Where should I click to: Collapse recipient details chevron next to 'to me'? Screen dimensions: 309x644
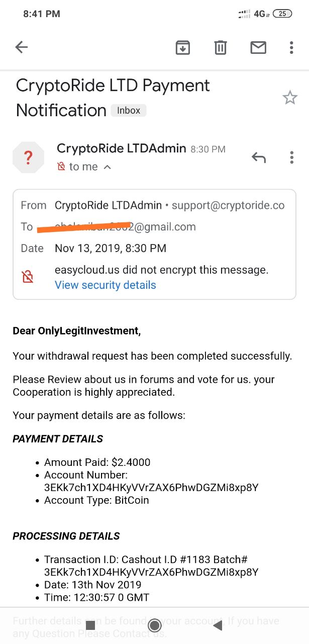pos(107,167)
